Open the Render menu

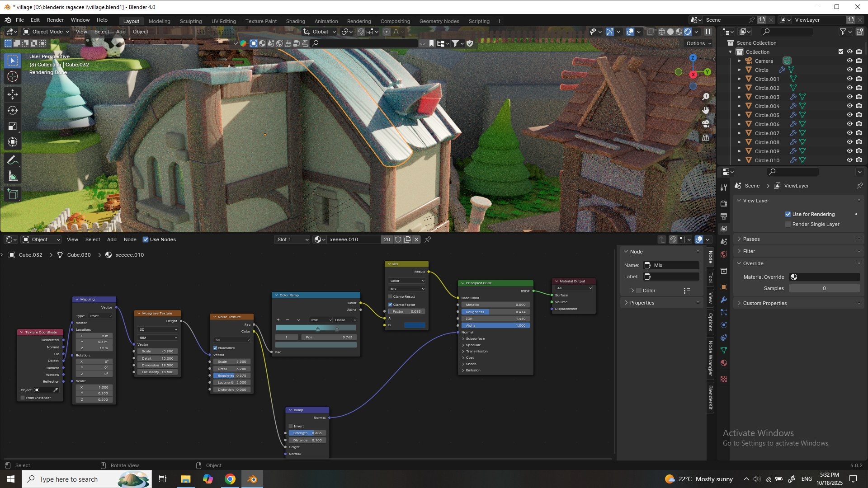pyautogui.click(x=55, y=20)
